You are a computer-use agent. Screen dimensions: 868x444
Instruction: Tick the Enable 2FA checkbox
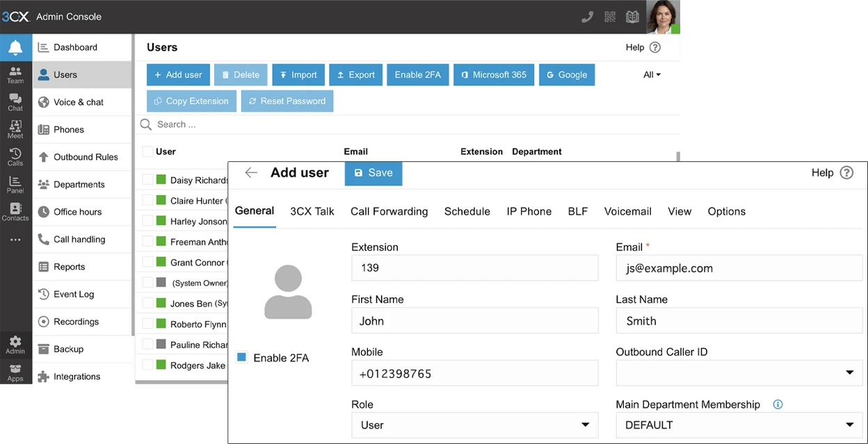(242, 358)
